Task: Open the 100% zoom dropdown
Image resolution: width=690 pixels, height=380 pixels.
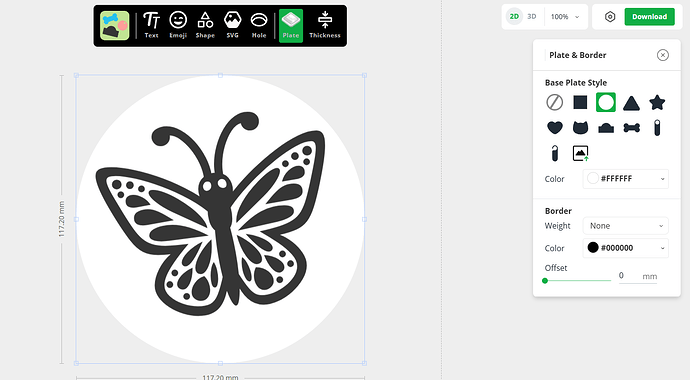Action: [x=565, y=17]
